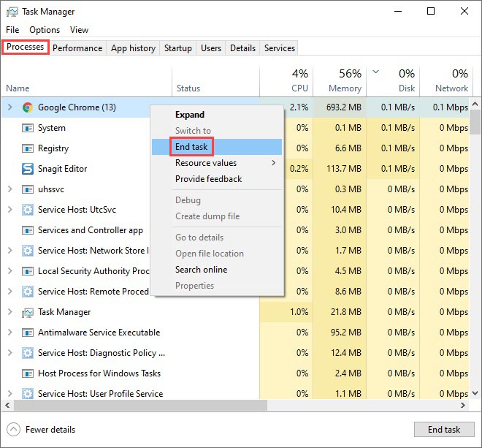Click the Google Chrome process icon
This screenshot has width=482, height=448.
[28, 107]
